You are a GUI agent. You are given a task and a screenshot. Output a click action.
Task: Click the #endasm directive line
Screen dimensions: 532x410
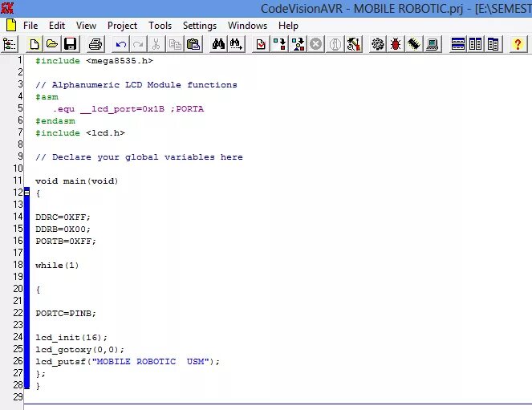(55, 121)
